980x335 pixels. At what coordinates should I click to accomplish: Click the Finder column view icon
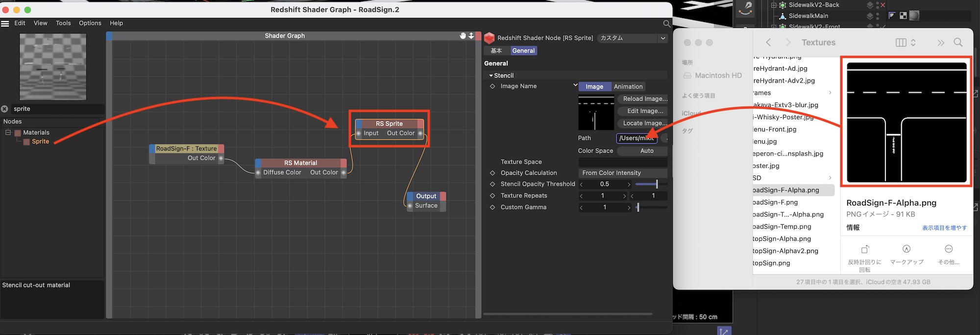pos(901,43)
